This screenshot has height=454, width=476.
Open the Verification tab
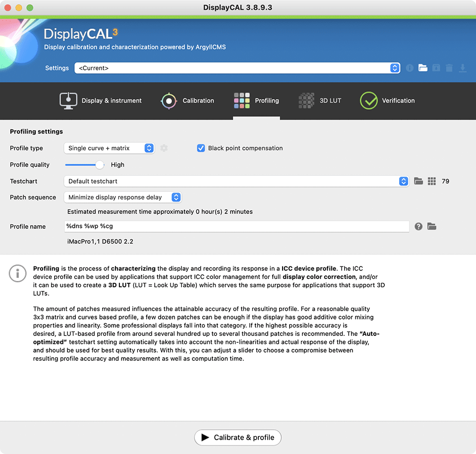[387, 101]
